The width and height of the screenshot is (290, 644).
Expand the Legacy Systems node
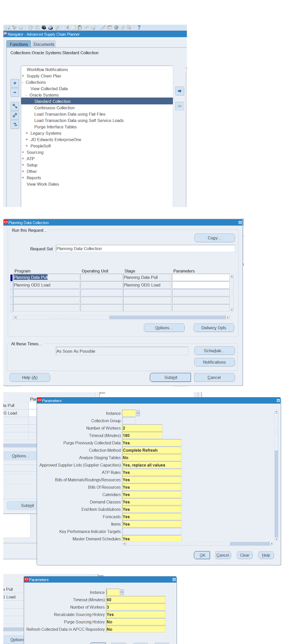[27, 133]
